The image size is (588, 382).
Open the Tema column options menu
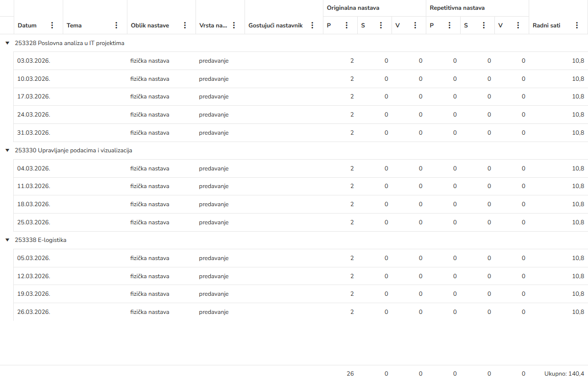pos(116,25)
